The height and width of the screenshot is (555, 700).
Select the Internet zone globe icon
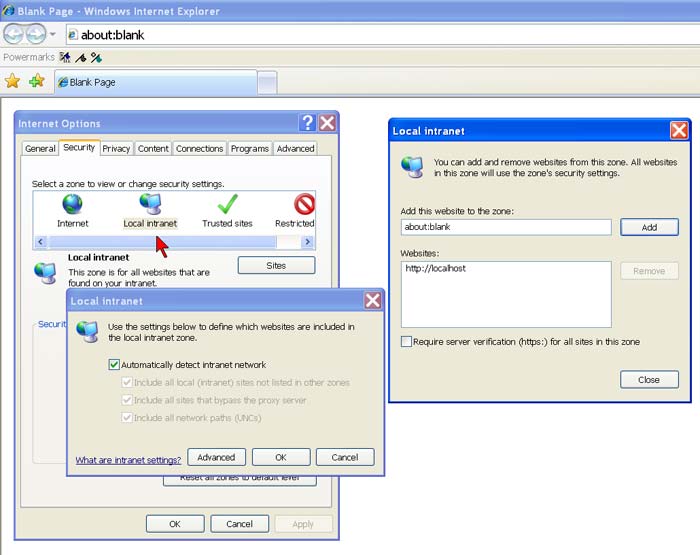[x=72, y=204]
